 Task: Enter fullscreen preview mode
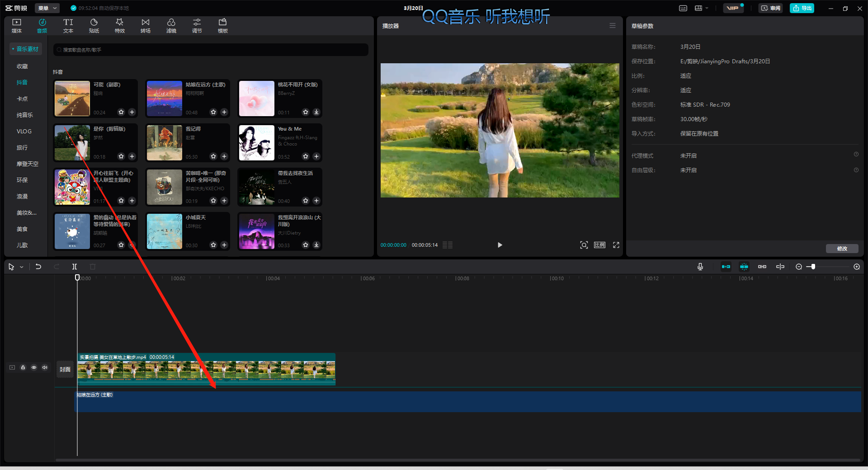[x=616, y=245]
